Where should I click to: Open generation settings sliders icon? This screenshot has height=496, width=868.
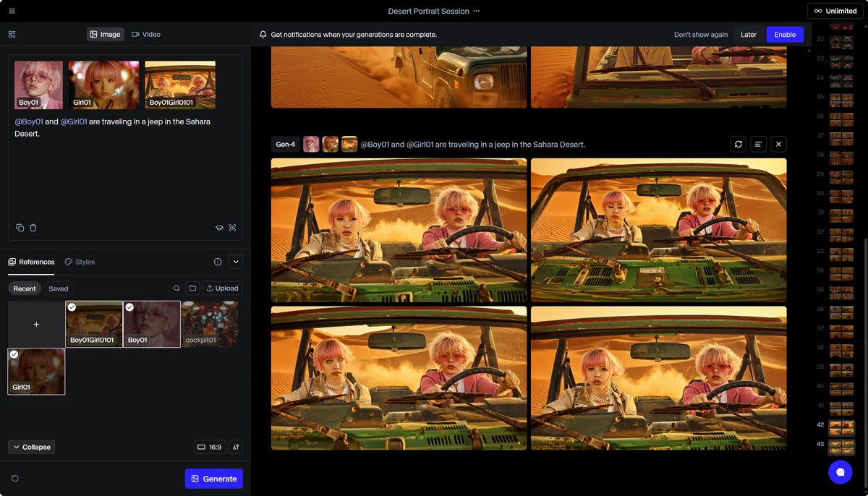236,447
